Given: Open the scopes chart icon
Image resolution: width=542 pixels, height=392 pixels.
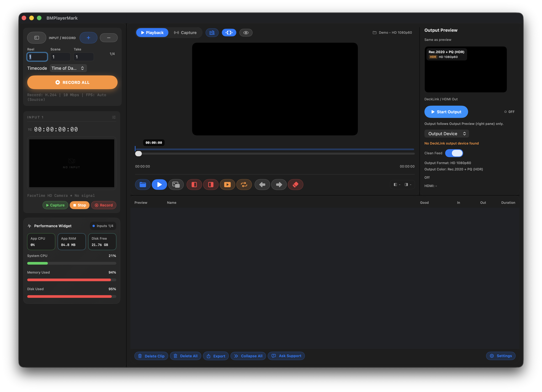Looking at the screenshot, I should (212, 33).
